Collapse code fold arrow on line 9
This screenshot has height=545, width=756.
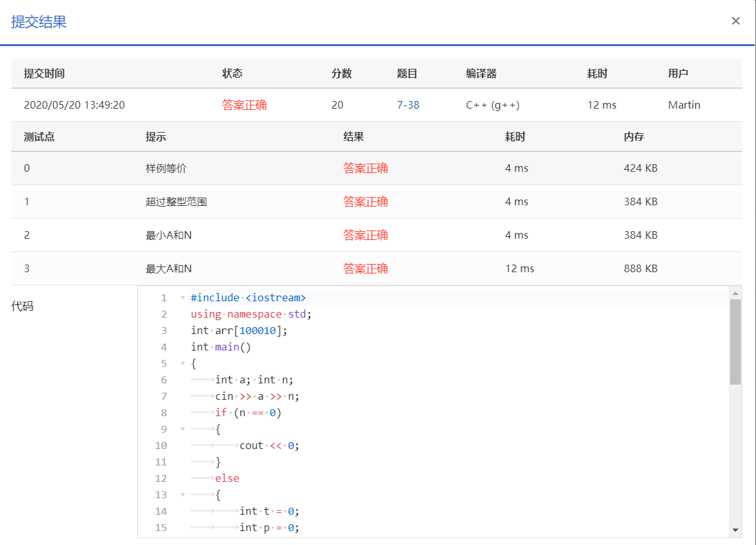point(183,429)
